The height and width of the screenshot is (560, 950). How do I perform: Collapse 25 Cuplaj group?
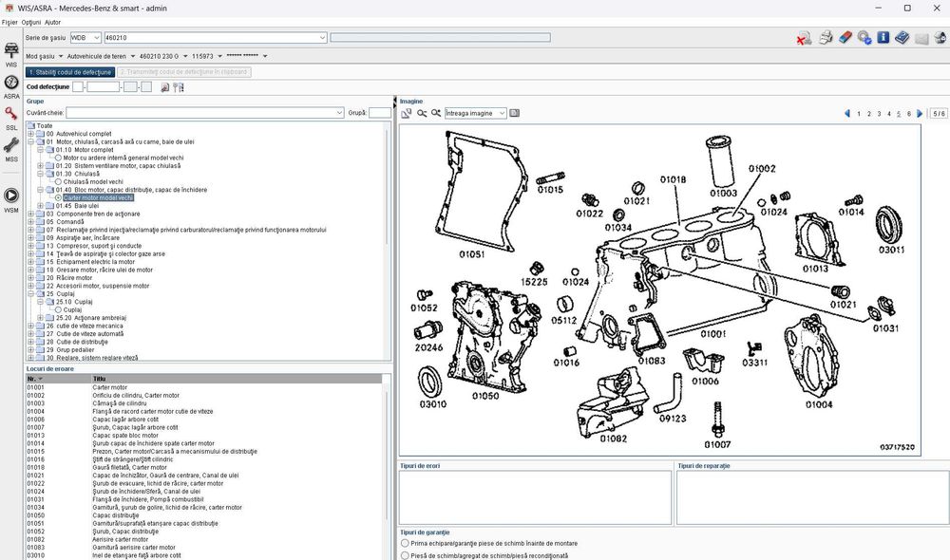point(31,293)
